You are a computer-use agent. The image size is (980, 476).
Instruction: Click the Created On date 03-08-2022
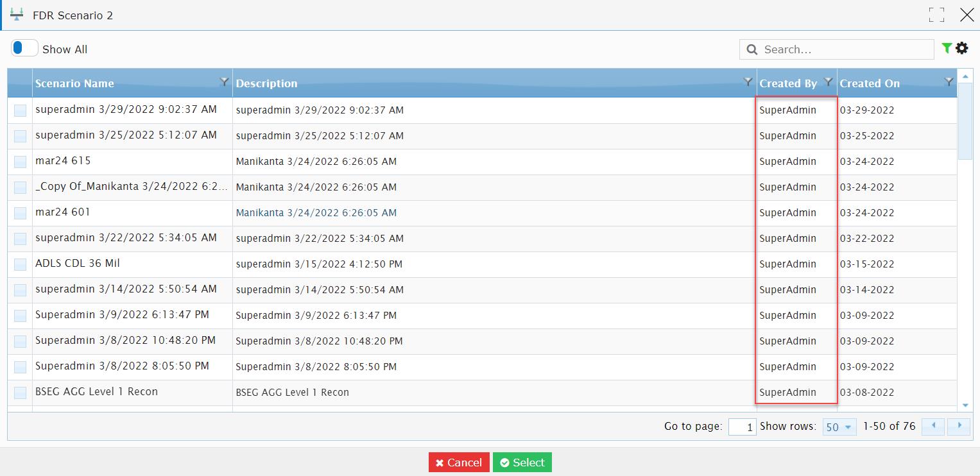pos(867,392)
